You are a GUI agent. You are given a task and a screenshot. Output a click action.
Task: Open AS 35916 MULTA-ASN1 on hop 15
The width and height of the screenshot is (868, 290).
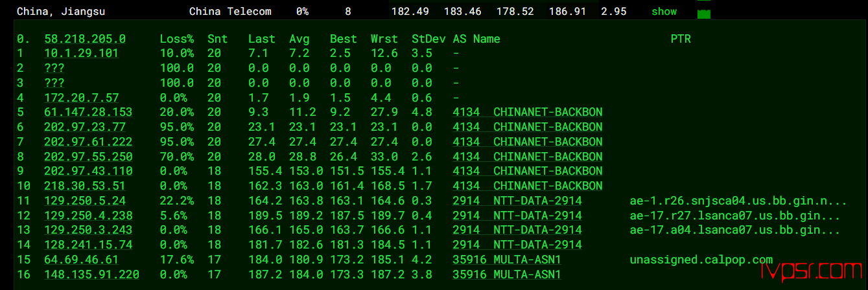point(507,260)
